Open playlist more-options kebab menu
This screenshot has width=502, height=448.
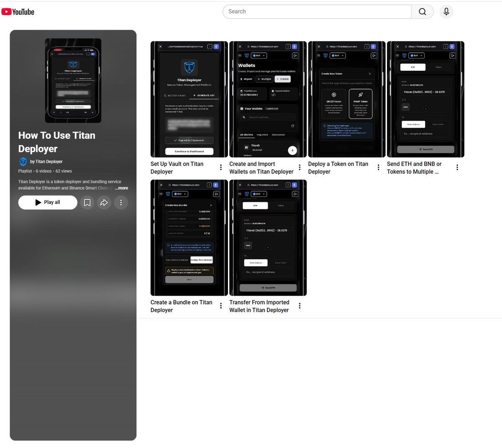tap(121, 203)
